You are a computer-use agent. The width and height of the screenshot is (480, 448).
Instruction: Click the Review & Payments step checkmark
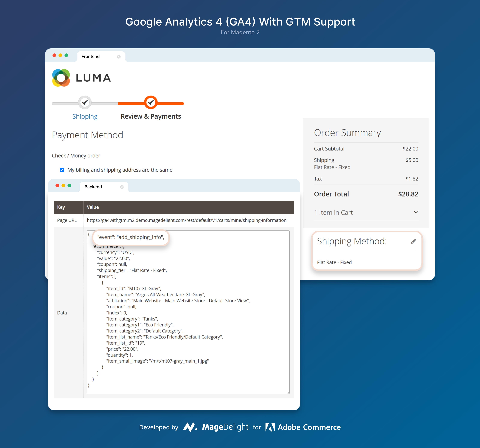[151, 102]
